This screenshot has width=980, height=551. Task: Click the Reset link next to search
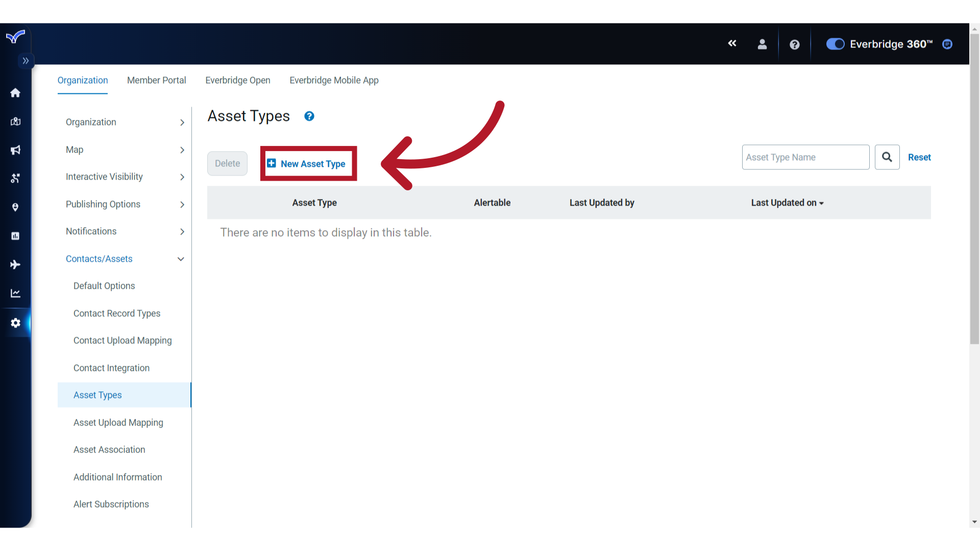920,157
